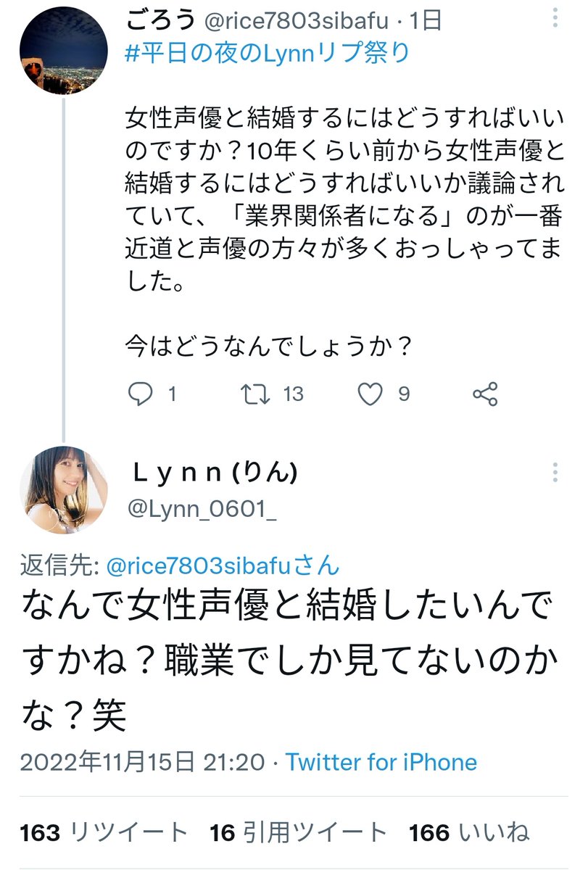
Task: View the 166 いいね list
Action: click(469, 832)
